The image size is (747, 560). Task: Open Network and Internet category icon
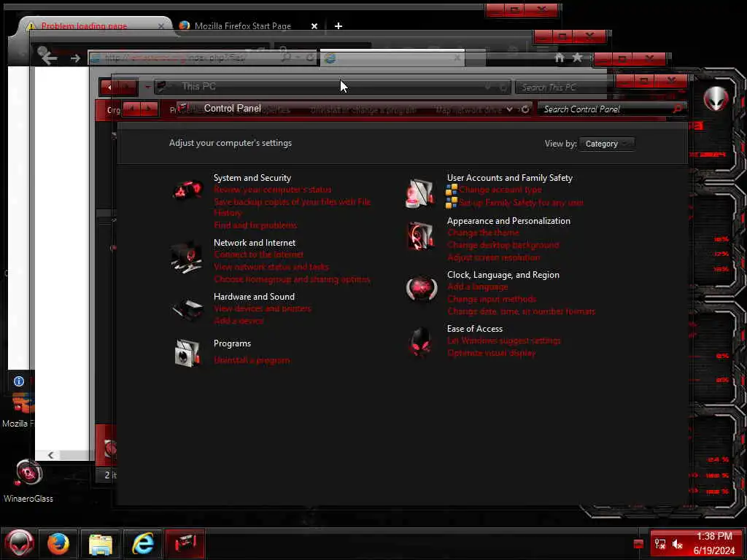[x=186, y=257]
